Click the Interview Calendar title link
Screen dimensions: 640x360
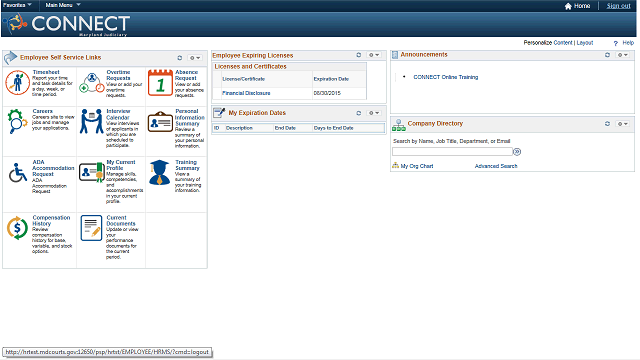(x=118, y=114)
